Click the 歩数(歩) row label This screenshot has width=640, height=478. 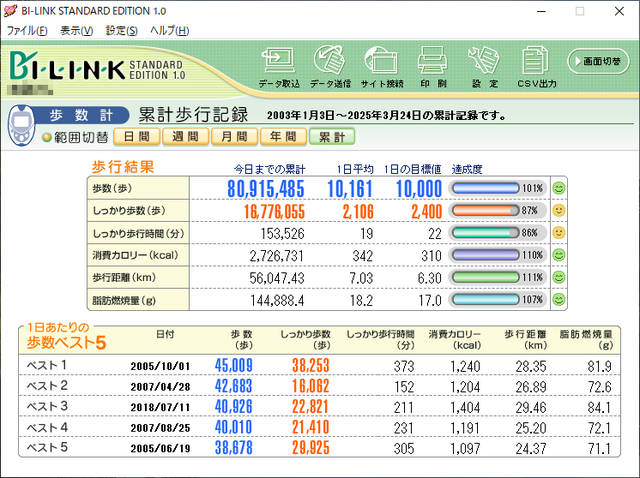pyautogui.click(x=112, y=188)
